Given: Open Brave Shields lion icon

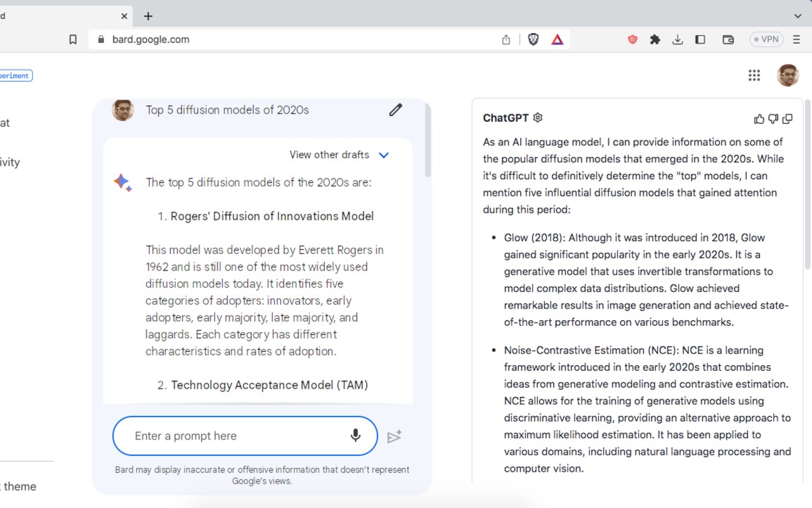Looking at the screenshot, I should (534, 39).
